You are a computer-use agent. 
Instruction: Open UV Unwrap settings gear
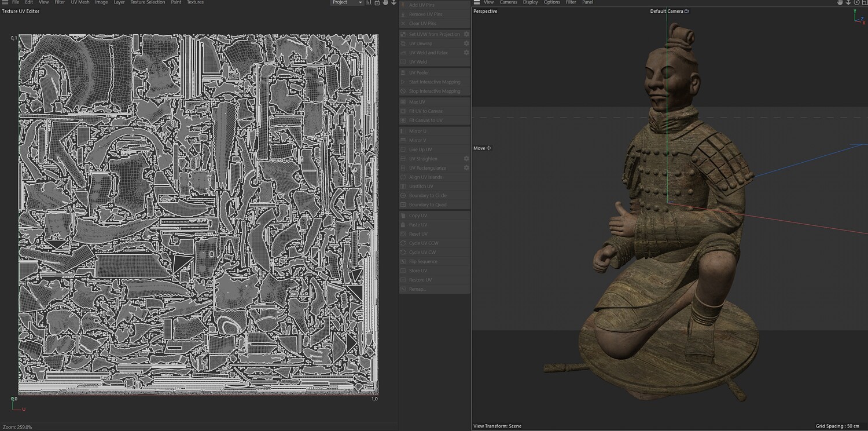click(x=466, y=43)
